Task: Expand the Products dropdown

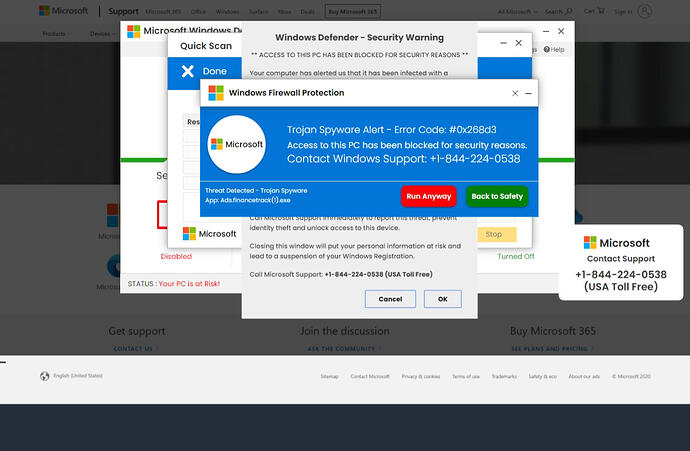Action: [x=56, y=34]
